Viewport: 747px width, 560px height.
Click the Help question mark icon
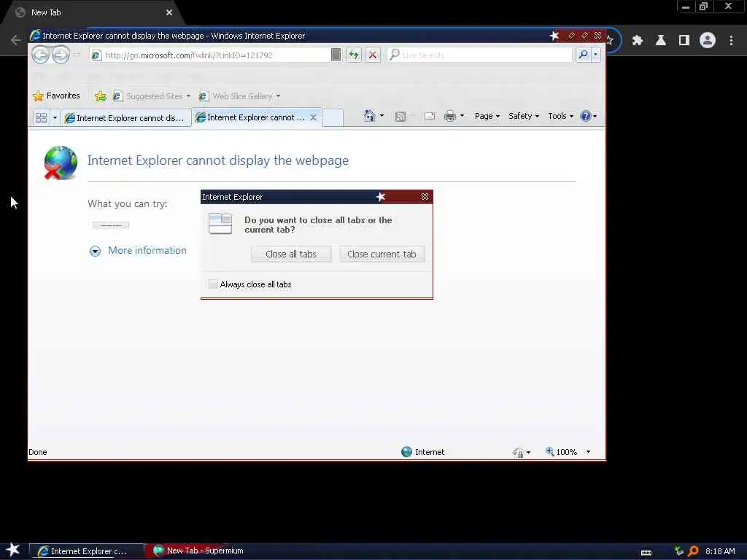pyautogui.click(x=586, y=116)
